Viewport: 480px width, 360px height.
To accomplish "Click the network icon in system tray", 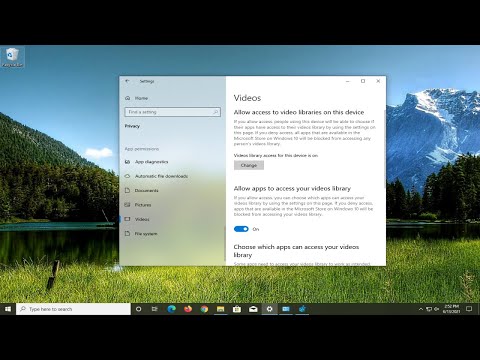I will click(429, 309).
